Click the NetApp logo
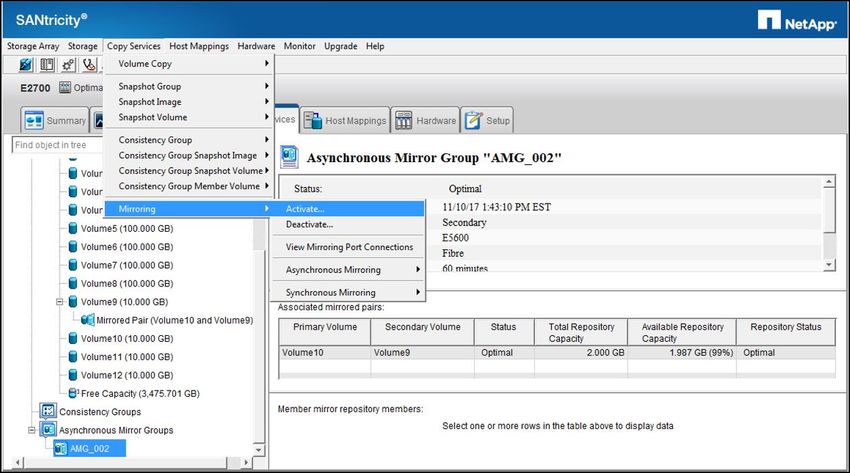850x473 pixels. (x=797, y=21)
